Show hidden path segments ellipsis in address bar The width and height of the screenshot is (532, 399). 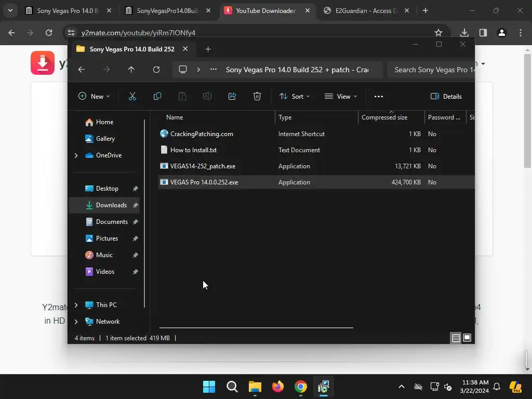214,69
